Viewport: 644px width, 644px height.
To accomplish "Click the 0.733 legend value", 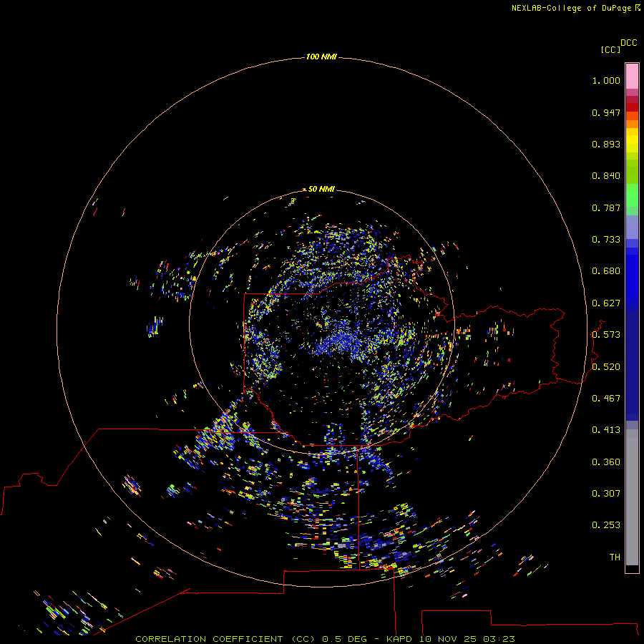I will (606, 240).
